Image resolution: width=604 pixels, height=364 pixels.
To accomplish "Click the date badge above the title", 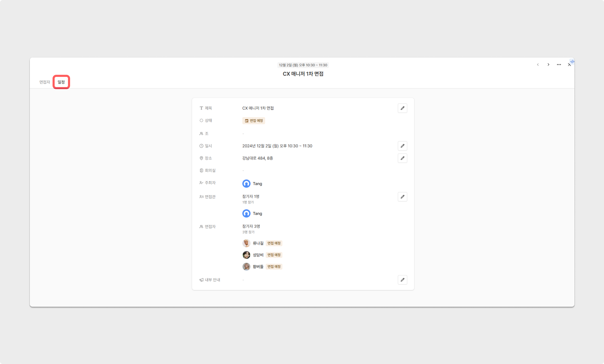I will pos(303,65).
